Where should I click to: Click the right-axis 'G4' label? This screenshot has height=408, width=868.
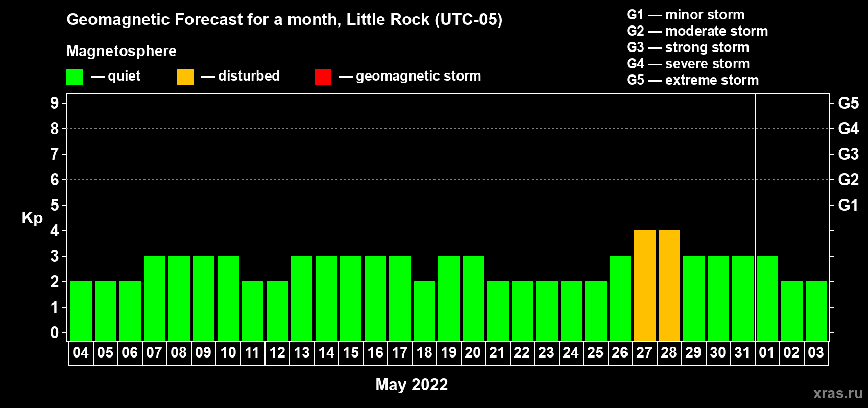[x=849, y=129]
